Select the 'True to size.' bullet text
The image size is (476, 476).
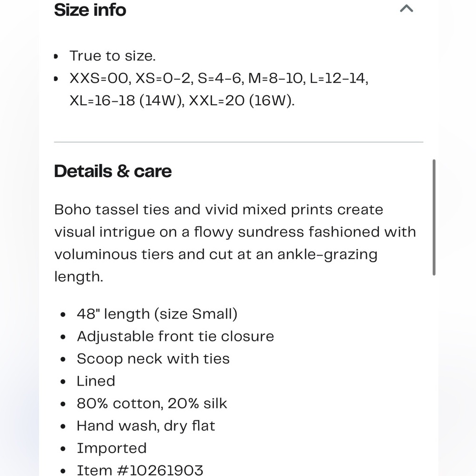[x=112, y=56]
